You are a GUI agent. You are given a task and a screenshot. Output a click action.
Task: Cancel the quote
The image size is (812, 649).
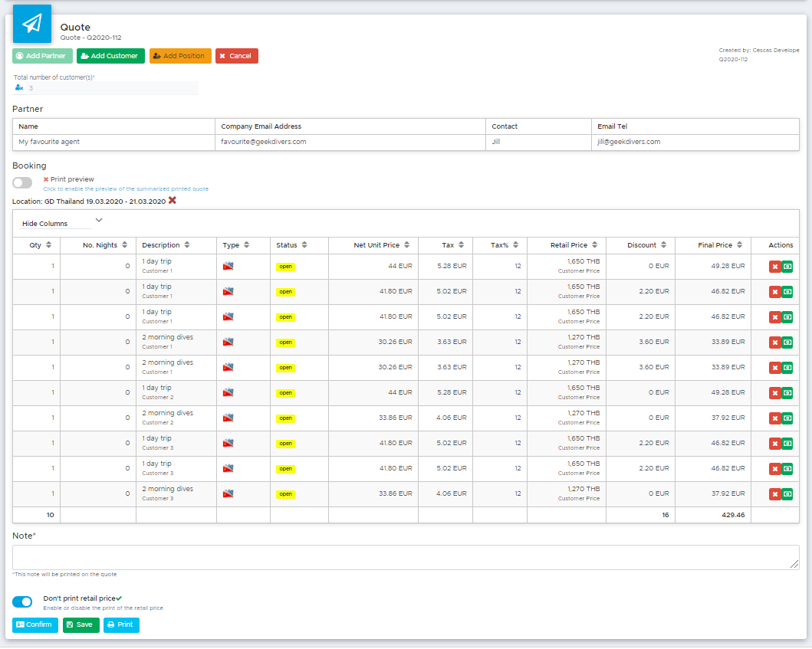click(237, 56)
